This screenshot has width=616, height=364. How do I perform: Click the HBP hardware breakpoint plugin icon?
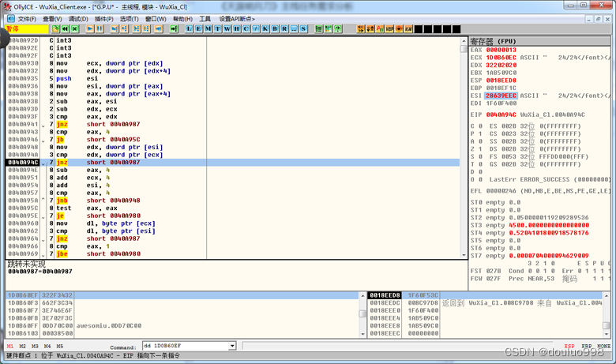coord(389,28)
